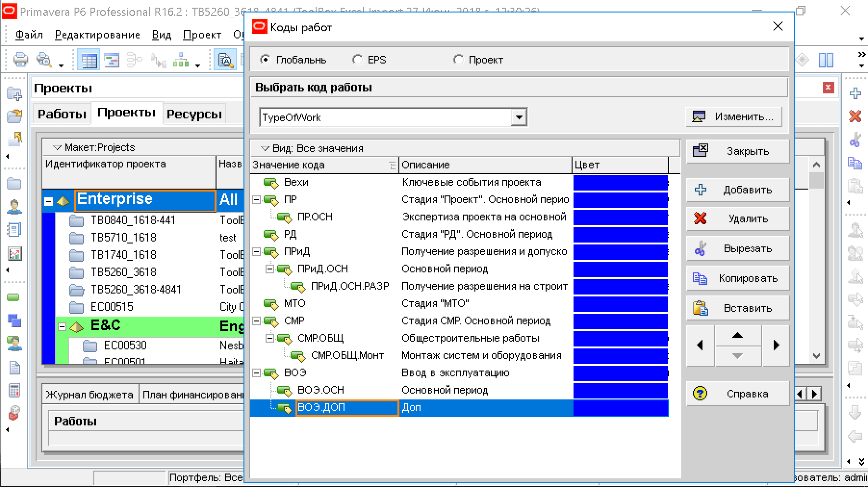Collapse the СМР.ОБЩ code node
This screenshot has width=868, height=487.
[x=270, y=338]
